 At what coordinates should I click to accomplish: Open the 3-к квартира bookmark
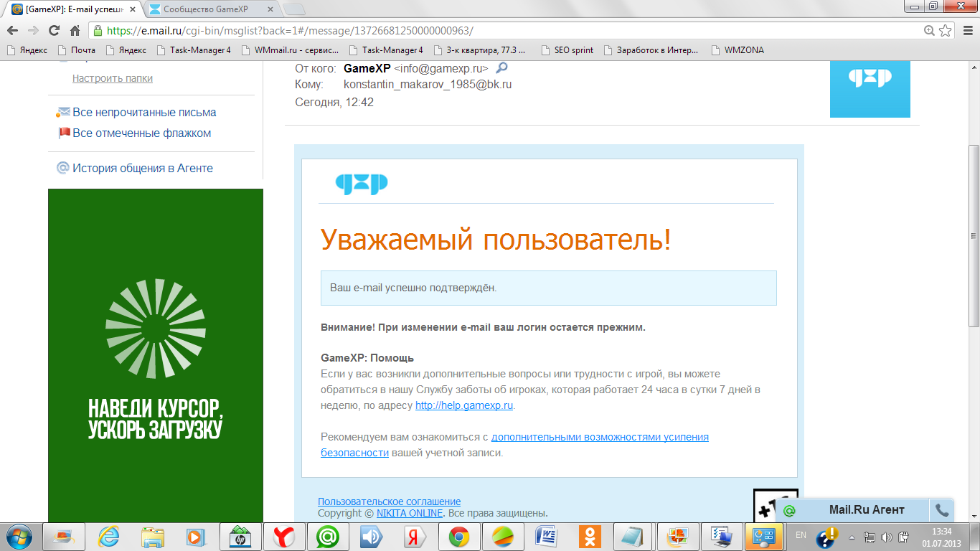[479, 50]
